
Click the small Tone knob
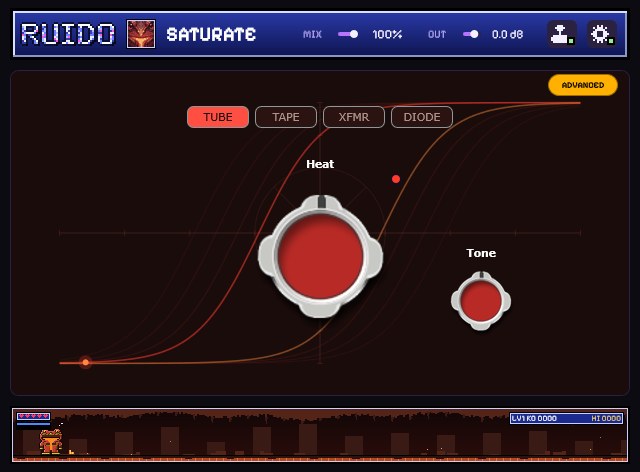pyautogui.click(x=481, y=301)
